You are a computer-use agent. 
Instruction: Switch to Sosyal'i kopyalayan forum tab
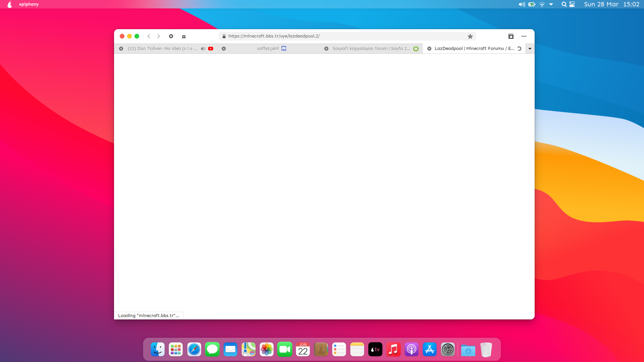click(371, 49)
